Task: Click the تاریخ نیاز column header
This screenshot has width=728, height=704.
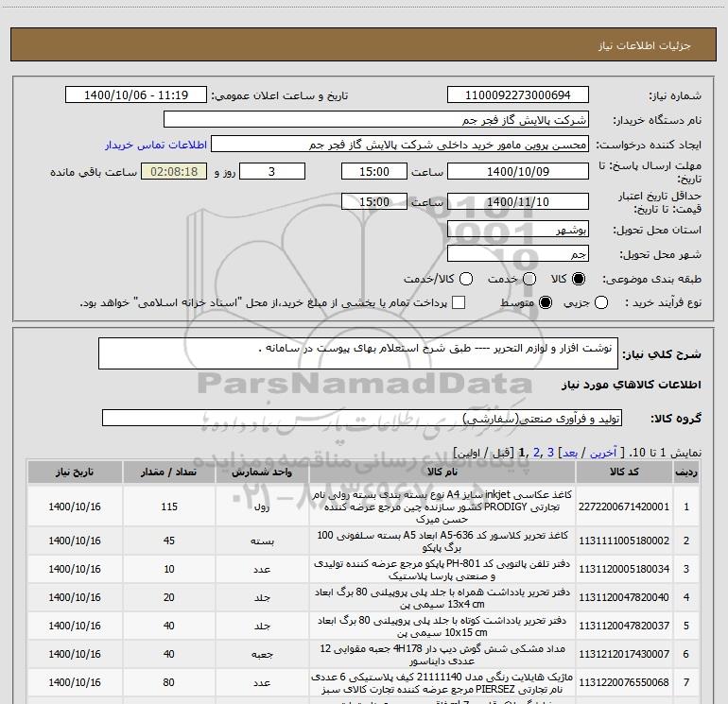Action: [75, 472]
